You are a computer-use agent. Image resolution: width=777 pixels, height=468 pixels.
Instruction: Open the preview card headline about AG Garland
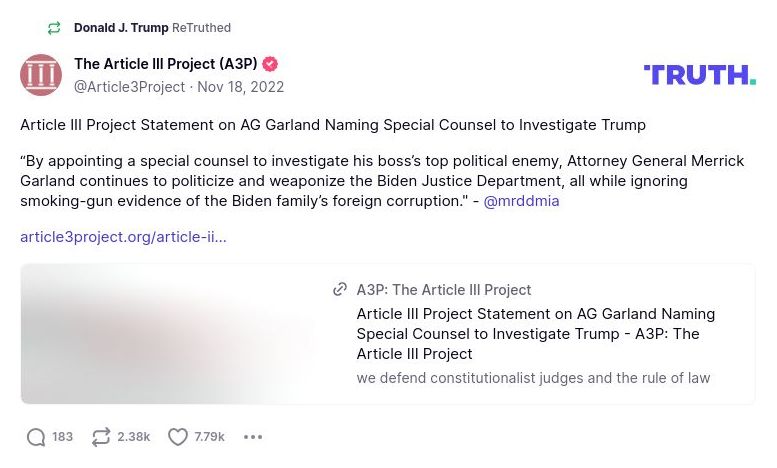tap(535, 334)
